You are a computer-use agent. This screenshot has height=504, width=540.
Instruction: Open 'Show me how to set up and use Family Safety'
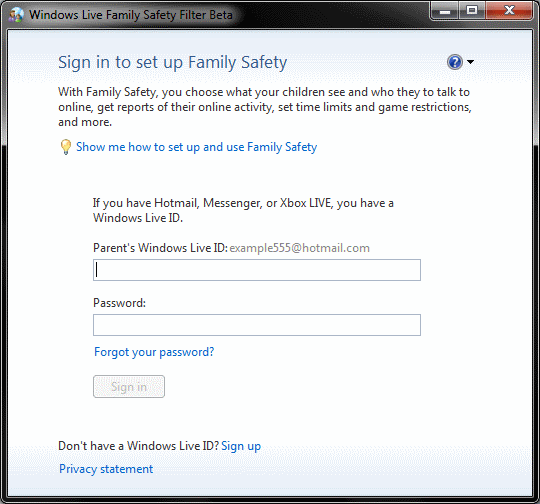click(196, 147)
